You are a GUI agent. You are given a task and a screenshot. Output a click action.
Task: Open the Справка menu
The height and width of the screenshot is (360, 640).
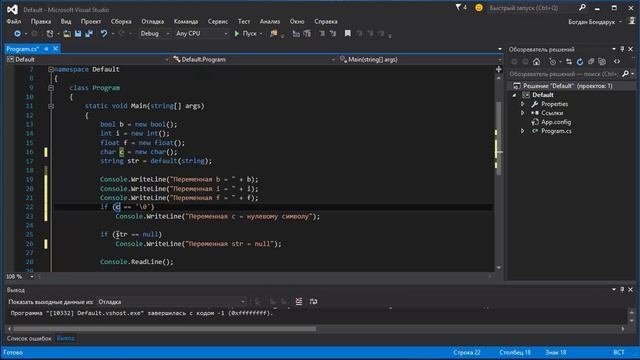click(326, 21)
